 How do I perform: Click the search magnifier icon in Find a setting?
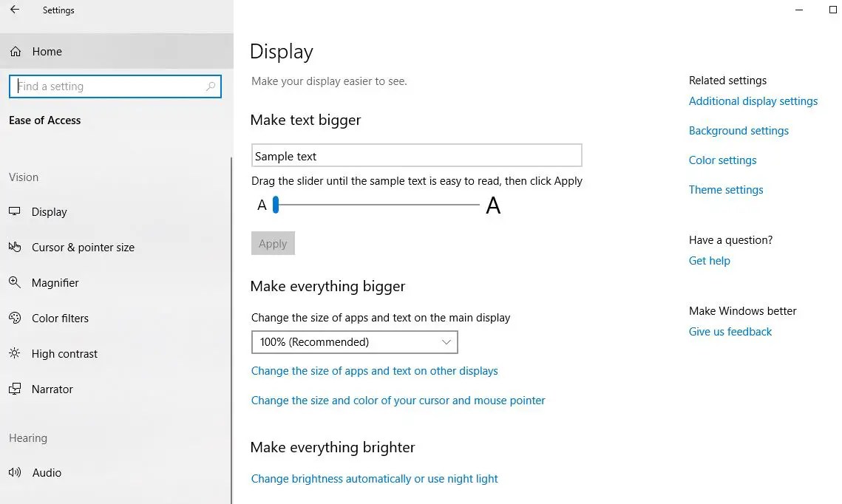(x=211, y=86)
